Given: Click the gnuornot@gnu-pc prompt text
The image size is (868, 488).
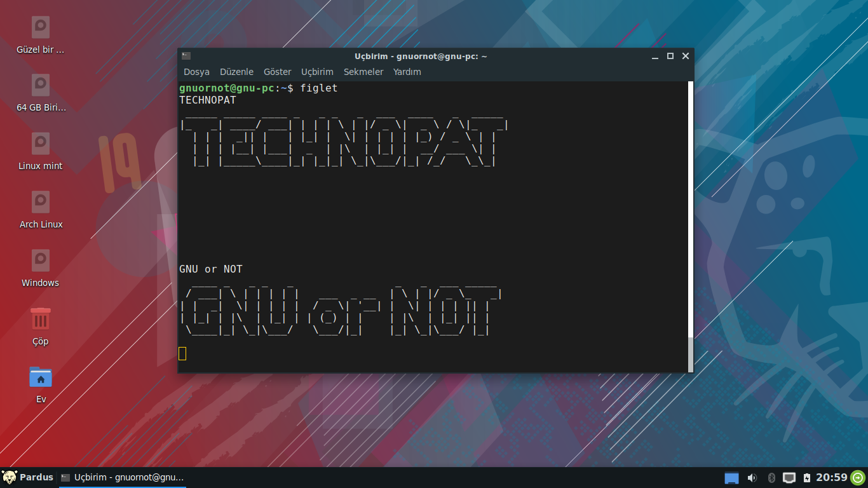Looking at the screenshot, I should click(x=227, y=88).
